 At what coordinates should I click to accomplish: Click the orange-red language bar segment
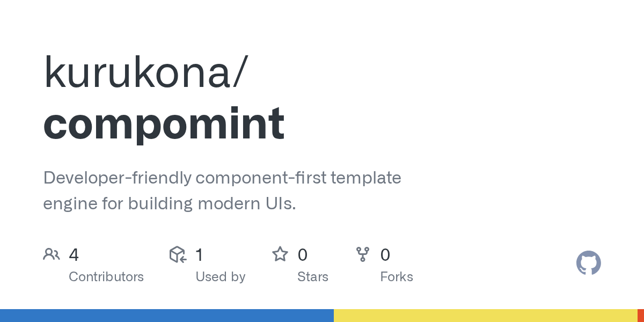coord(641,316)
